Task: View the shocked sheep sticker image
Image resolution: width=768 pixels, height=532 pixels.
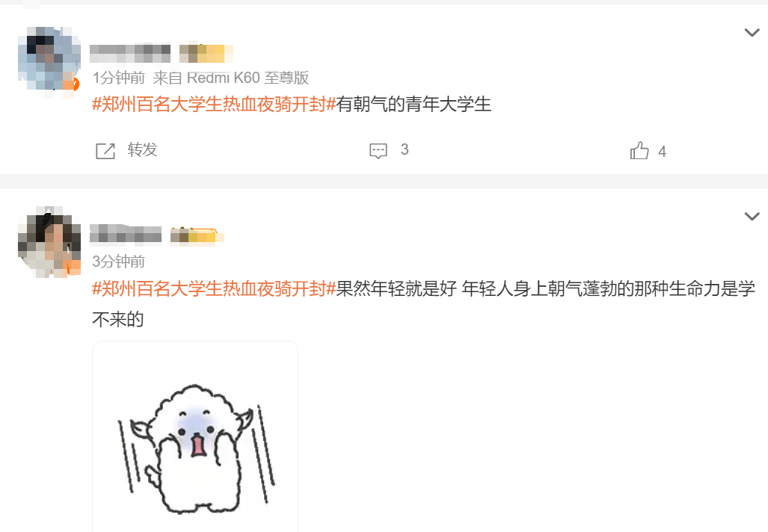Action: coord(195,436)
